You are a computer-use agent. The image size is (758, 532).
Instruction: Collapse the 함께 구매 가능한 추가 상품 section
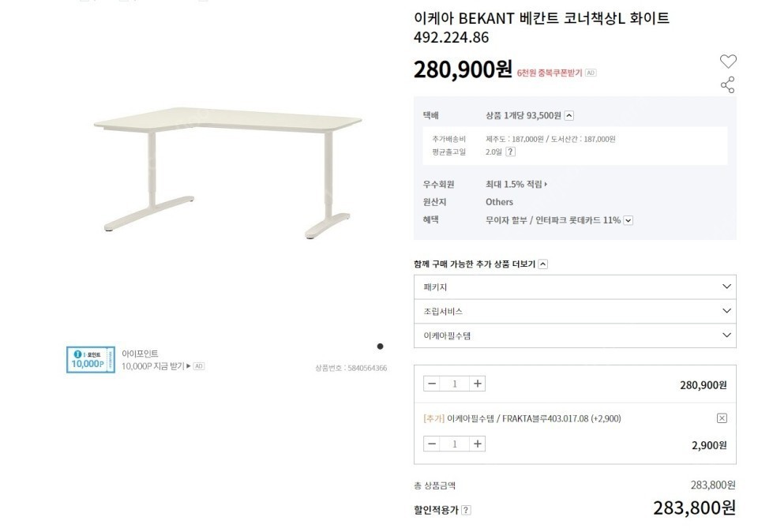[542, 264]
